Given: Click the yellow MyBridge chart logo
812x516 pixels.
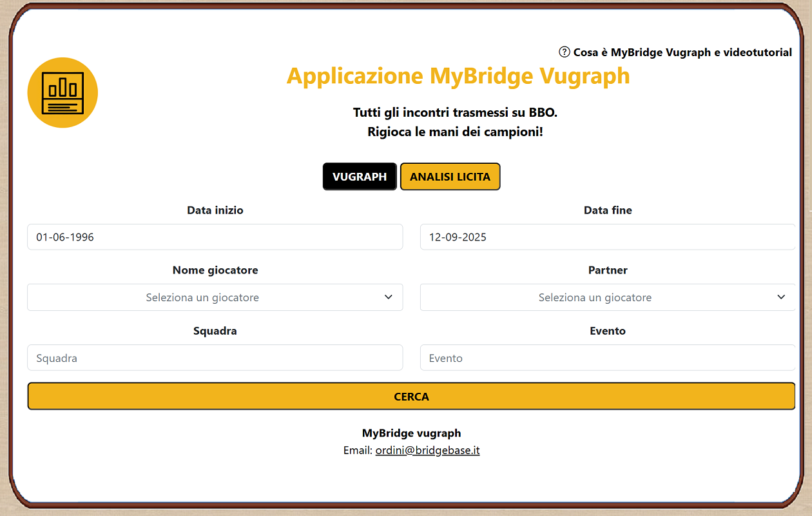Looking at the screenshot, I should coord(63,92).
